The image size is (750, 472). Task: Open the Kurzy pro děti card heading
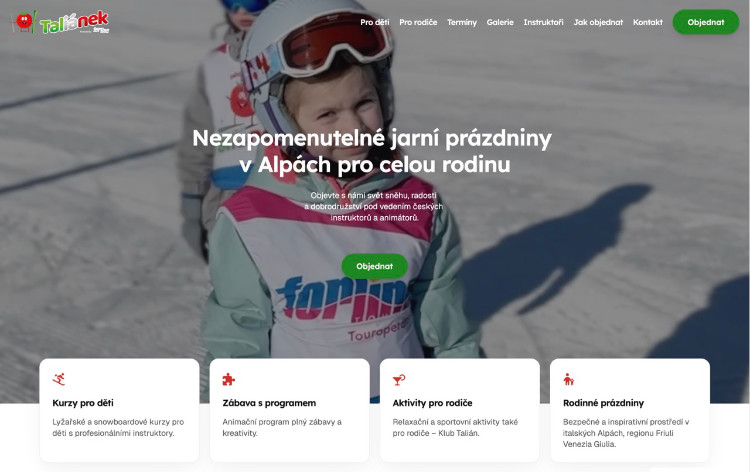click(x=83, y=403)
